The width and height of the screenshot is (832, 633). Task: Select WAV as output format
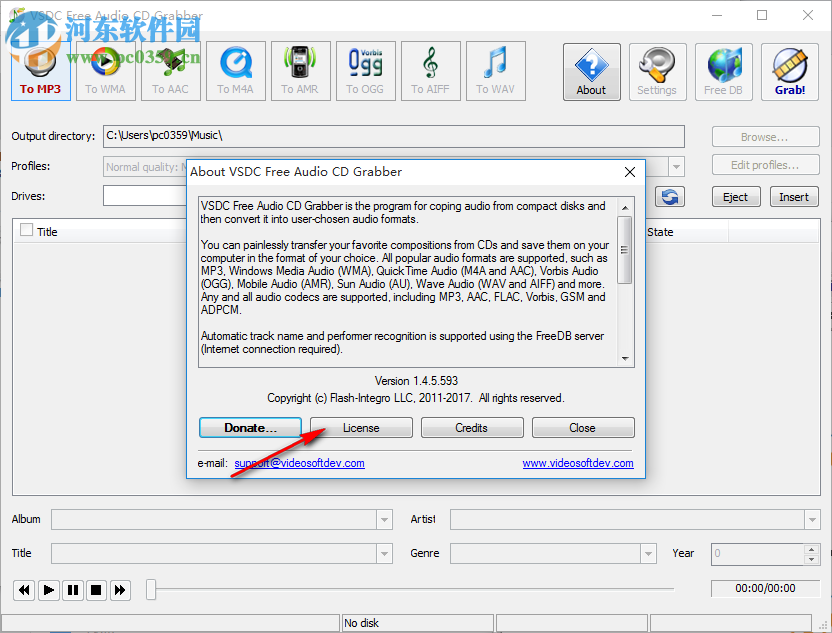tap(495, 70)
